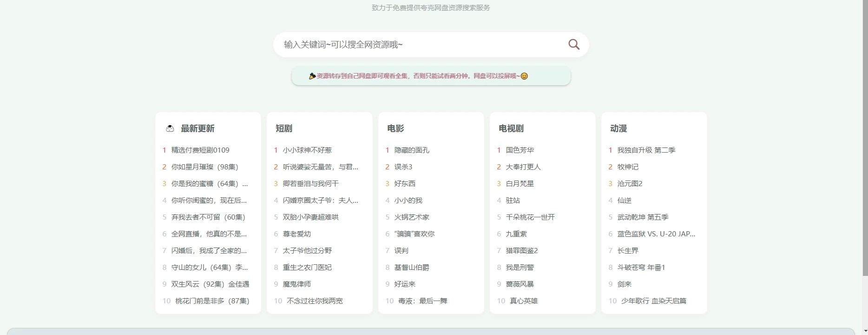Click 守山的女儿（64集） entry
This screenshot has width=868, height=335.
[210, 268]
